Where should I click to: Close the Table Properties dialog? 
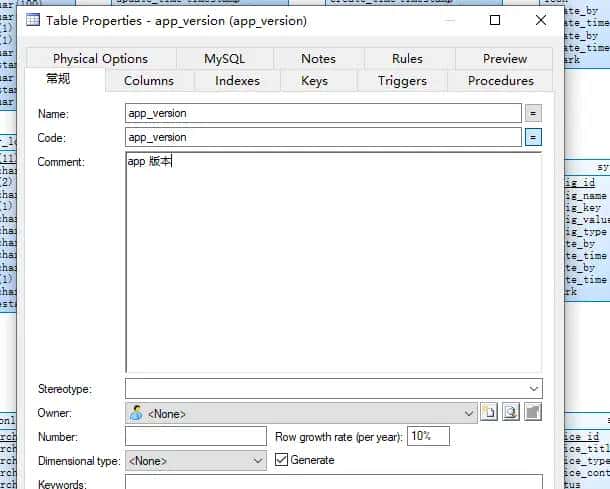click(541, 20)
